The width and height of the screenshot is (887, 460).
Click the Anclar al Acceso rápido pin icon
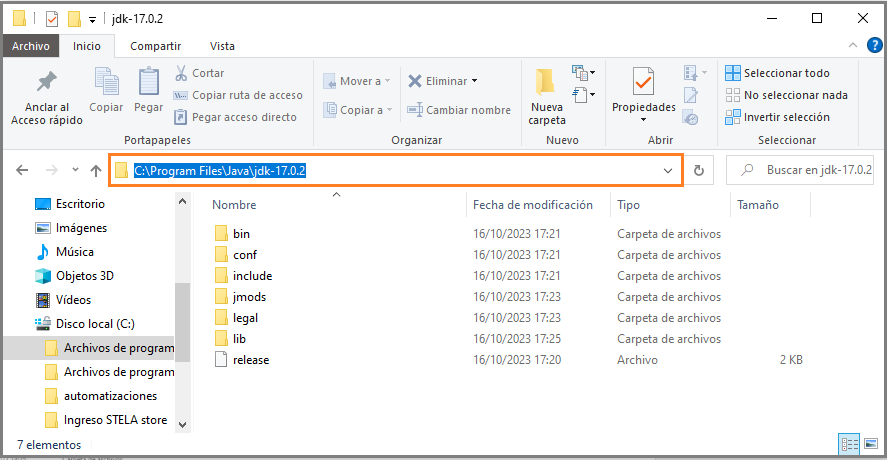pos(46,83)
